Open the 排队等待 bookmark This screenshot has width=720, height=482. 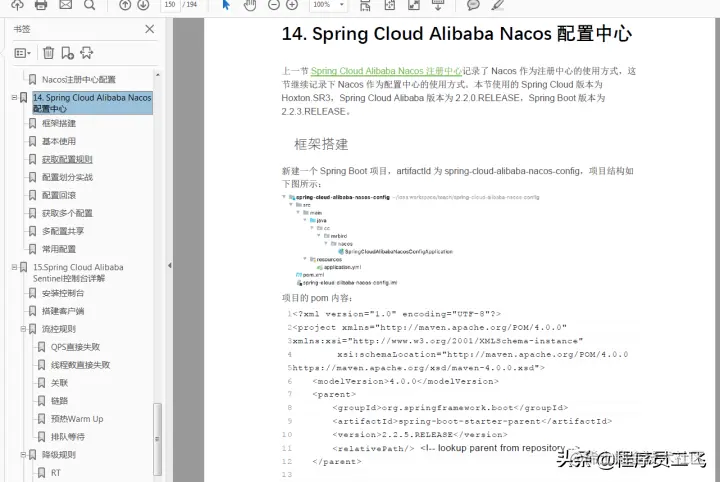(68, 437)
